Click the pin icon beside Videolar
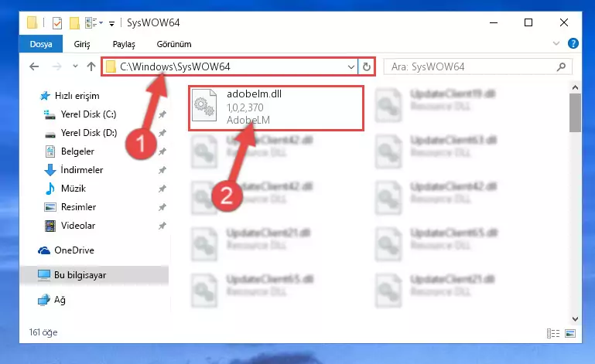The image size is (595, 364). click(x=162, y=226)
